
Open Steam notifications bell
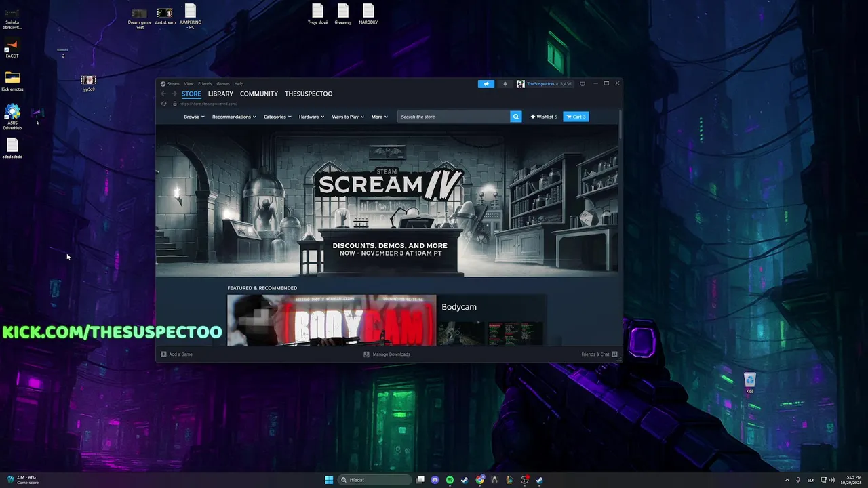point(505,84)
